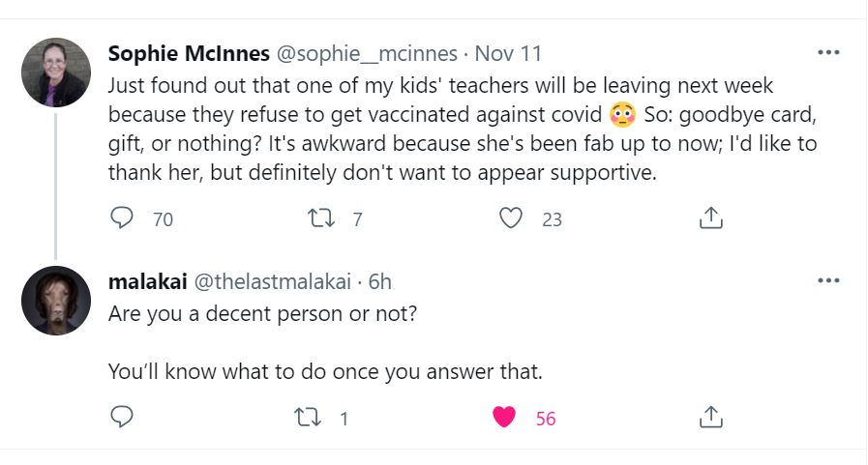Open more options on malakai's reply
Image resolution: width=868 pixels, height=465 pixels.
[x=828, y=281]
